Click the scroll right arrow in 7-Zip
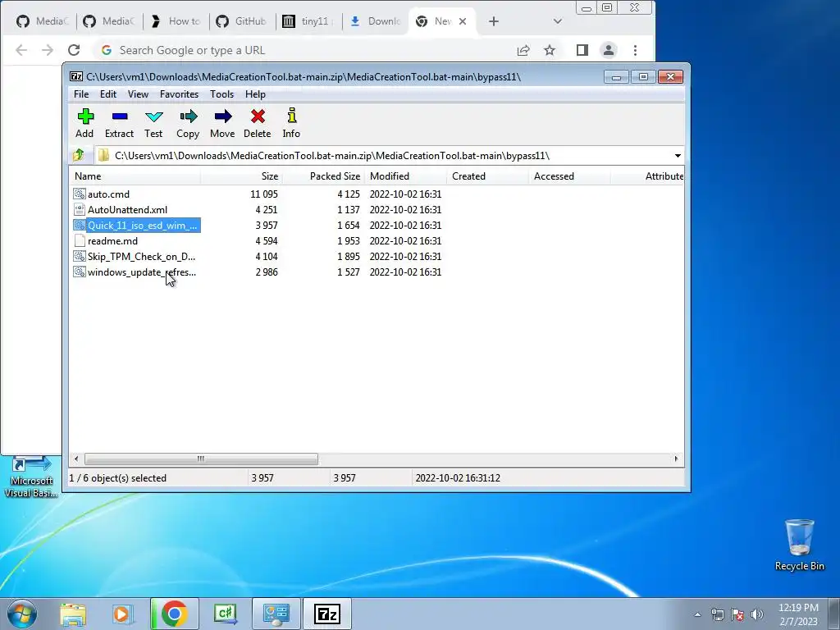This screenshot has width=840, height=630. point(676,459)
